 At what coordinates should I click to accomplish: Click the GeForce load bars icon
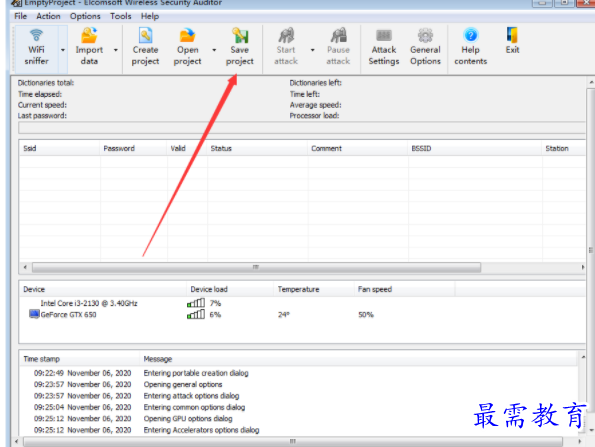coord(196,314)
